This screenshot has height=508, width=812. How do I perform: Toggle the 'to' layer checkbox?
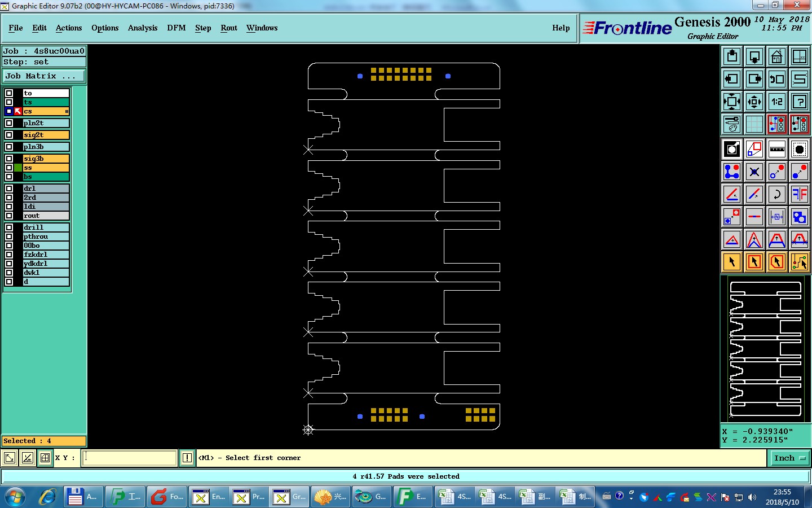9,93
